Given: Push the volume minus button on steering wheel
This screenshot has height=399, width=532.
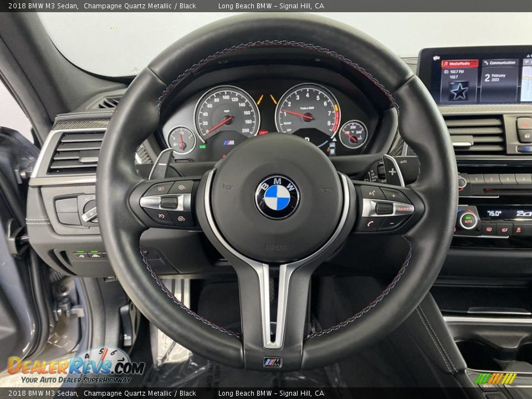Looking at the screenshot, I should (391, 223).
